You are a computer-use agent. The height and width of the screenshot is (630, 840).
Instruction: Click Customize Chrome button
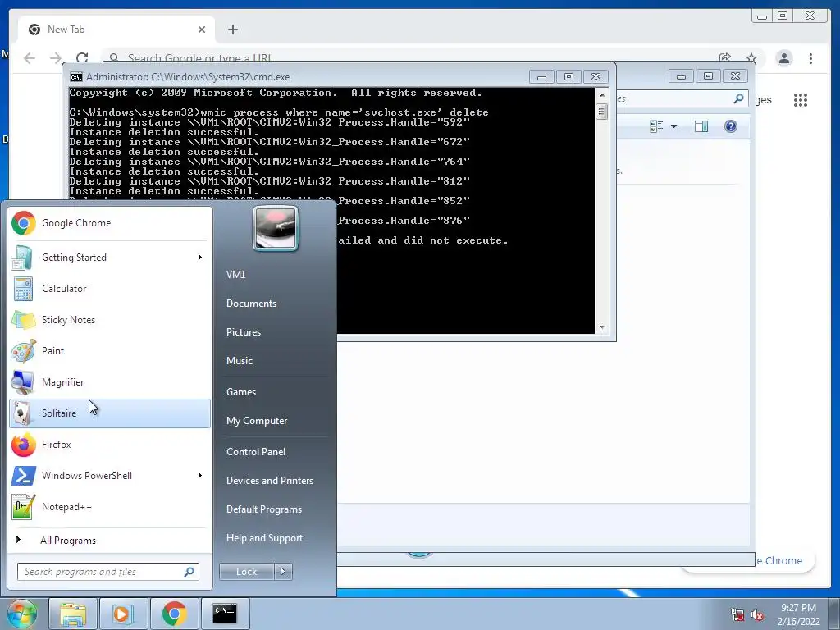pyautogui.click(x=783, y=560)
